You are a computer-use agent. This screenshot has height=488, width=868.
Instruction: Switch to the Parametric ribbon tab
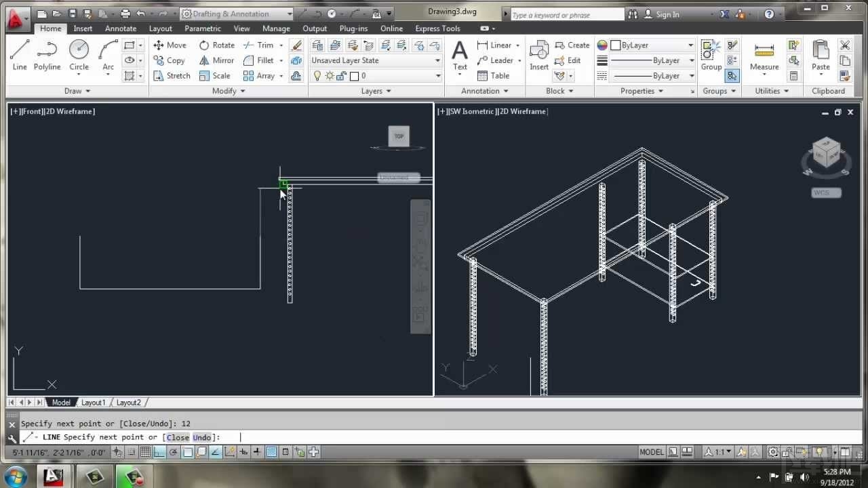click(202, 28)
